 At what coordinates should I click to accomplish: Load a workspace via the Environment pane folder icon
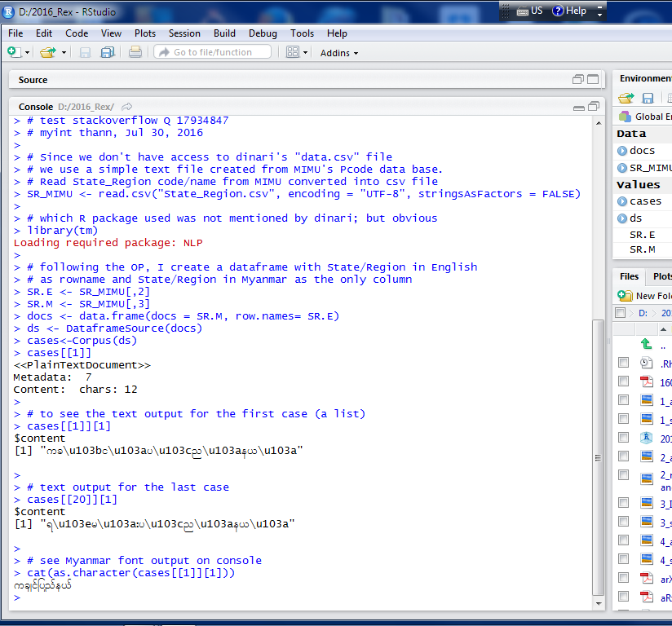[x=626, y=98]
